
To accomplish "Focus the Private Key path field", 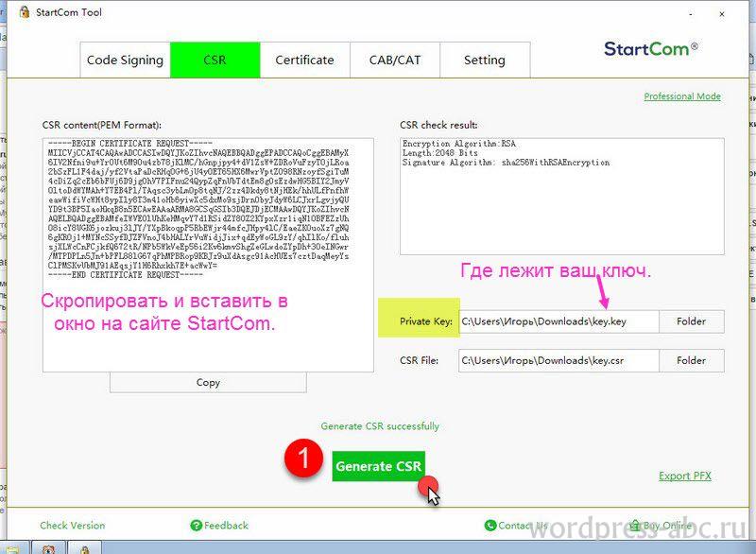I will (558, 321).
